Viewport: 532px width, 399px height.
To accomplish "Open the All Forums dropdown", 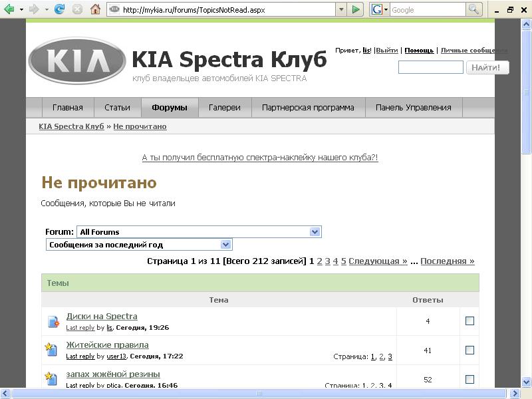I will coord(315,232).
